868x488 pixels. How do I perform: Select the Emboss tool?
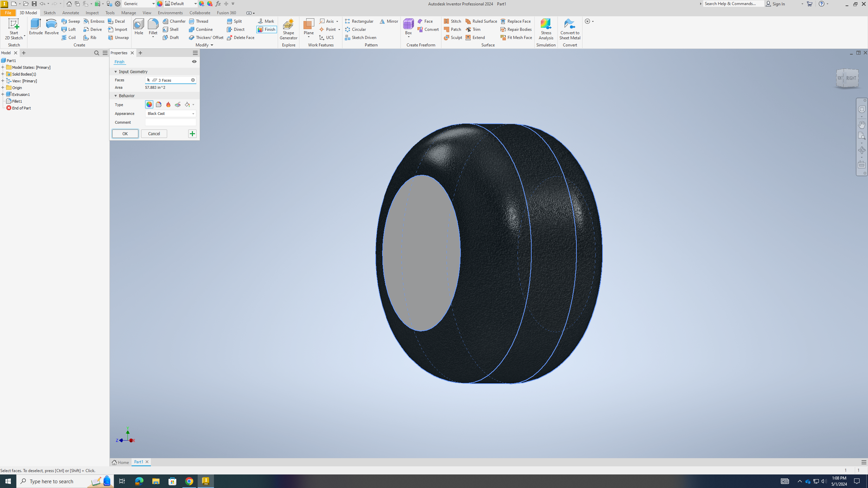pyautogui.click(x=94, y=21)
